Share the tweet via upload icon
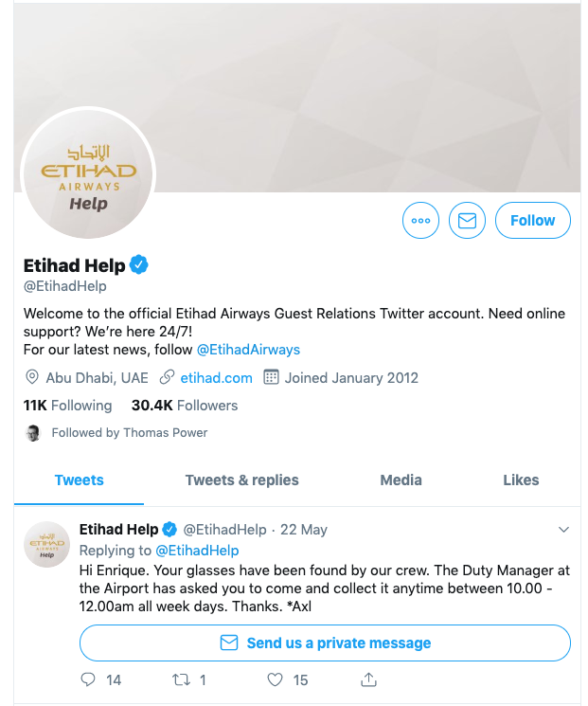This screenshot has height=706, width=588. (x=368, y=679)
